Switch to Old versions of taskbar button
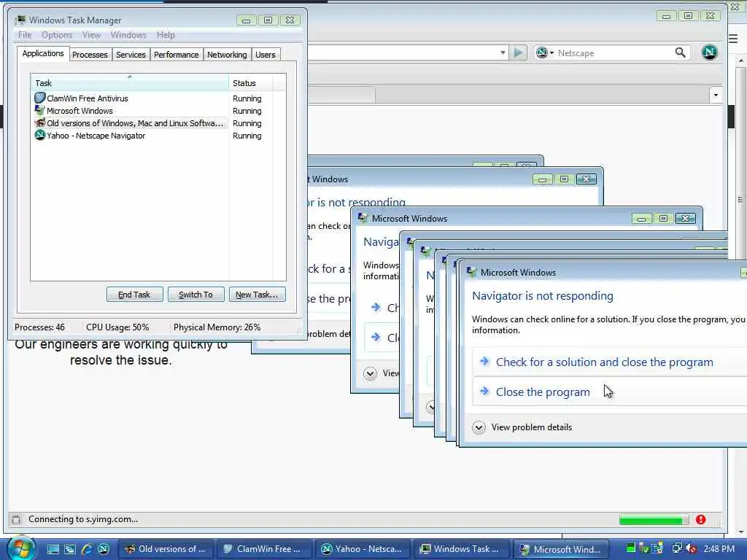 pyautogui.click(x=166, y=549)
